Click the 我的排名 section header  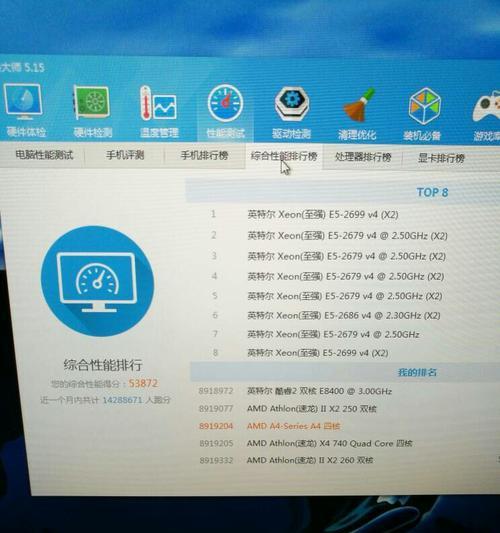[417, 372]
